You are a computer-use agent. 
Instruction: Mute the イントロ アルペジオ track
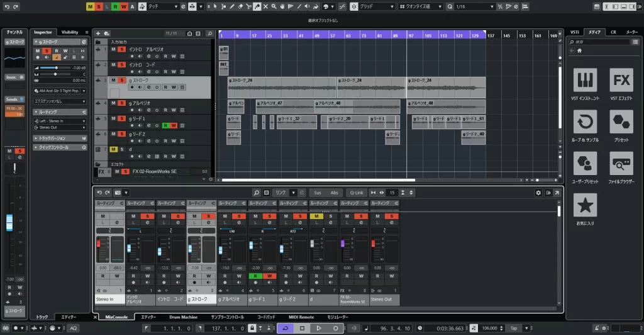pos(113,48)
